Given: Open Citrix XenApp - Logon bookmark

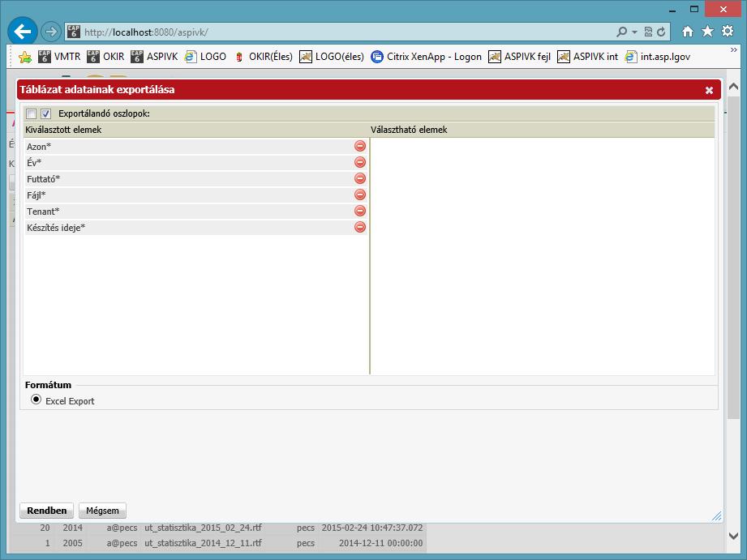Looking at the screenshot, I should click(x=427, y=57).
